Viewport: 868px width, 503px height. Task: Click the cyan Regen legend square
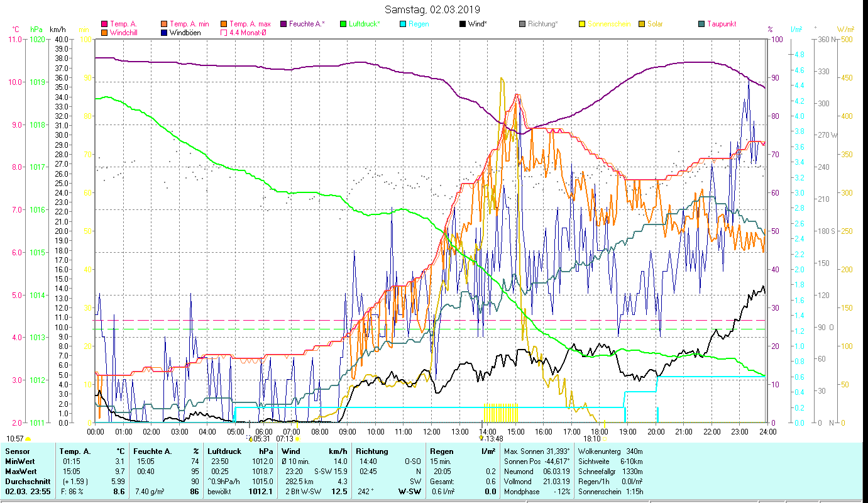pyautogui.click(x=403, y=25)
